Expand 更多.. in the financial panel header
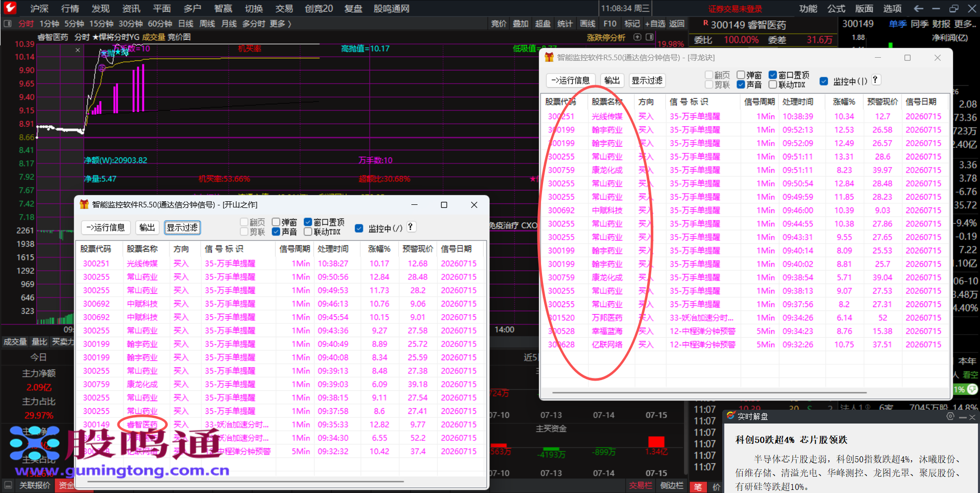The image size is (980, 493). point(966,24)
